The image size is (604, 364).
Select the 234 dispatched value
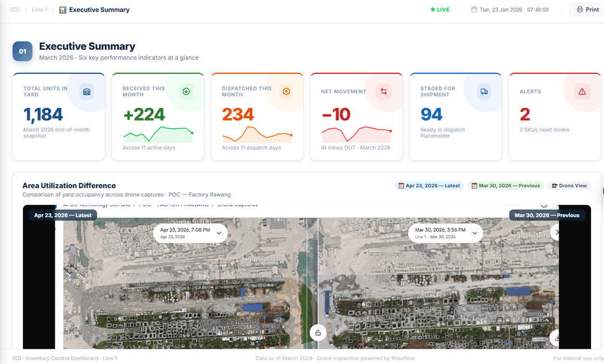pyautogui.click(x=238, y=115)
